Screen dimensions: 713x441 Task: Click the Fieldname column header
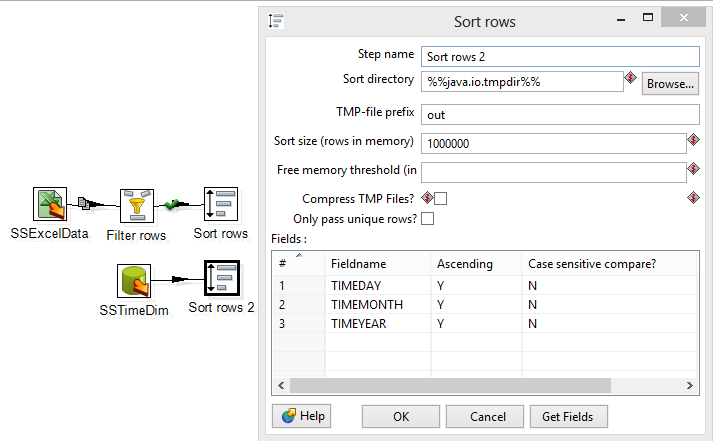378,264
